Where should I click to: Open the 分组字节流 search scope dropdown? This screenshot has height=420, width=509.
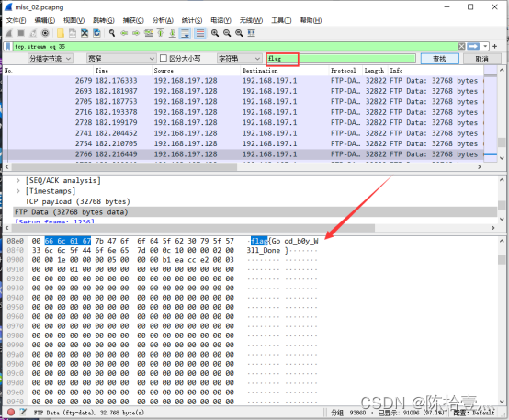(x=50, y=59)
